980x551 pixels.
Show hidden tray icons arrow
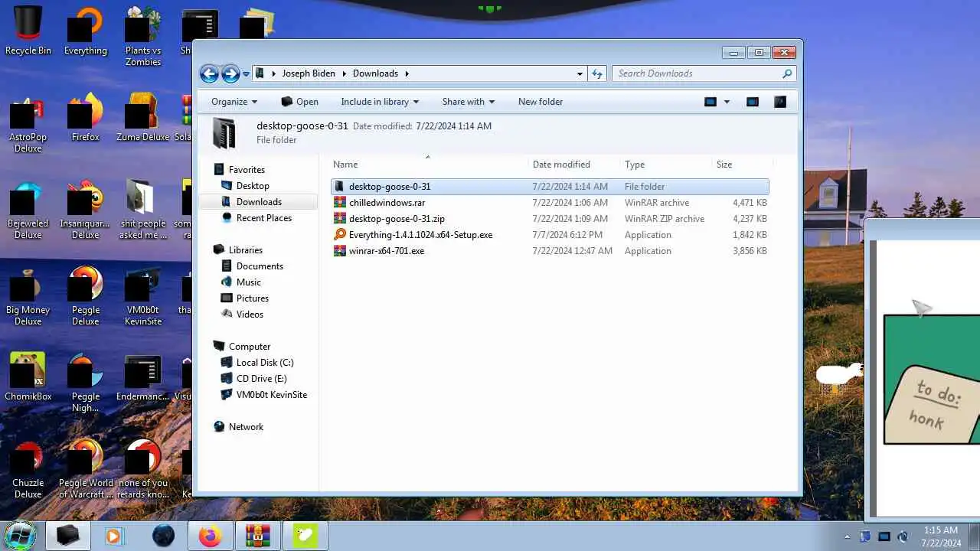tap(847, 536)
